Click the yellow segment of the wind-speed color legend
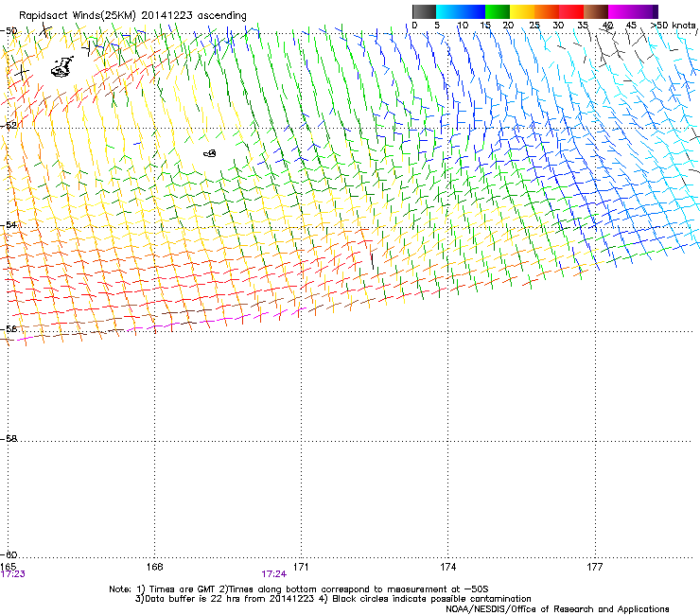 [x=522, y=11]
